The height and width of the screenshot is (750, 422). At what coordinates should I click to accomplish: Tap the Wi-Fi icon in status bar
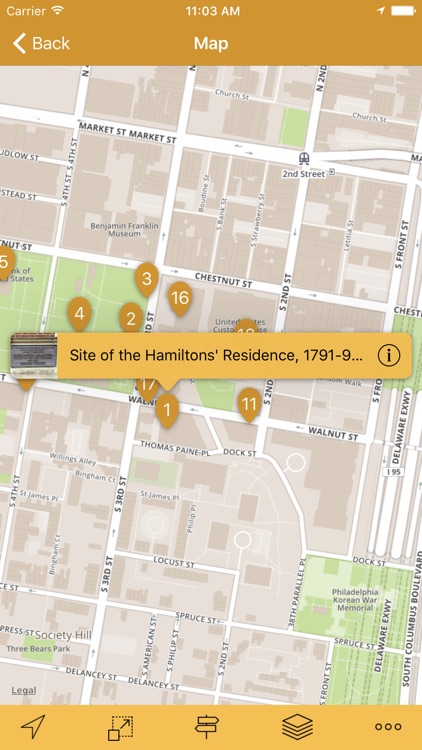[x=57, y=11]
